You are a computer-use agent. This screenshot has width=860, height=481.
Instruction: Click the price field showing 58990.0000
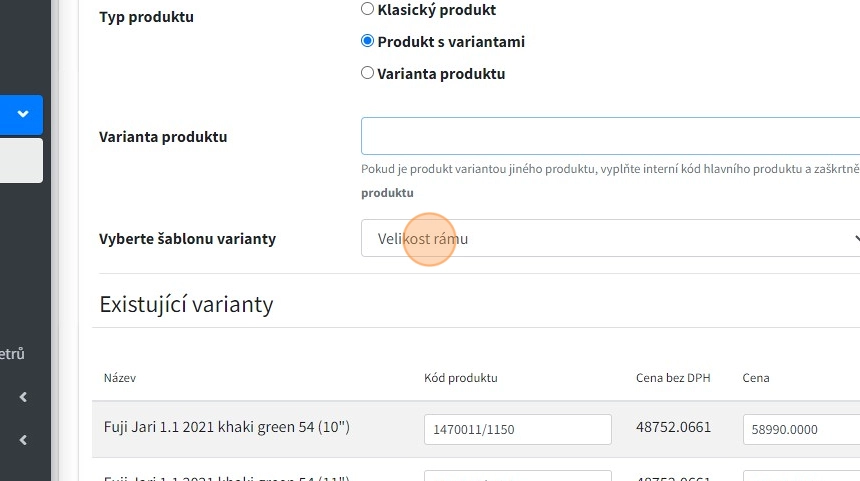[800, 429]
